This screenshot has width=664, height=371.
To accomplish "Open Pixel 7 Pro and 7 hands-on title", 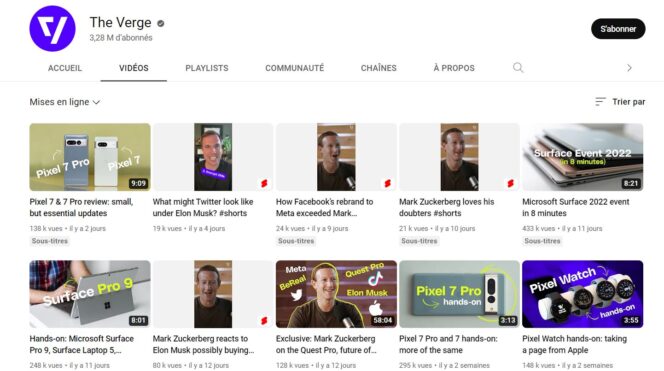I will [x=448, y=344].
